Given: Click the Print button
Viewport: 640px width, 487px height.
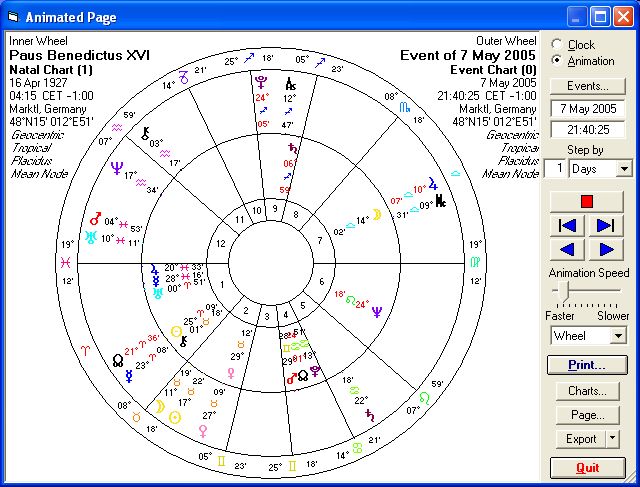Looking at the screenshot, I should coord(587,364).
